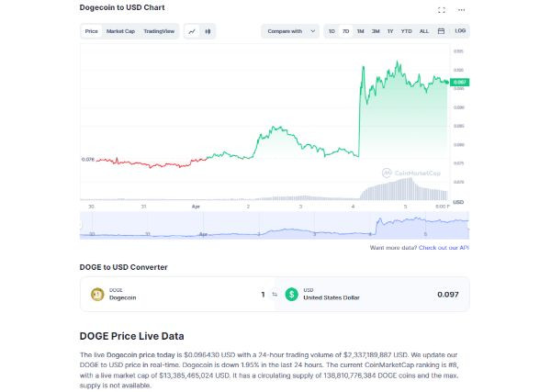Image resolution: width=551 pixels, height=392 pixels.
Task: Switch to the TradingView tab
Action: pyautogui.click(x=159, y=31)
